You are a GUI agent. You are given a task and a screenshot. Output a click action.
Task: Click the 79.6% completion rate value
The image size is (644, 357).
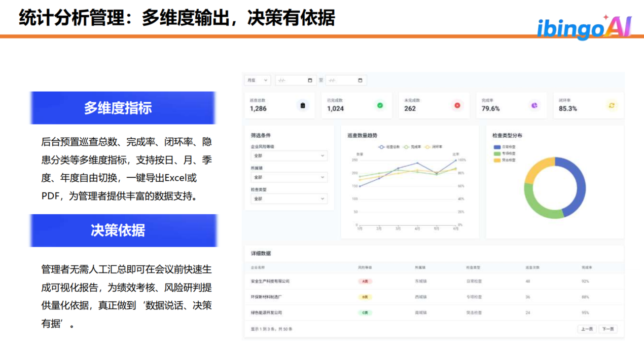click(x=490, y=108)
